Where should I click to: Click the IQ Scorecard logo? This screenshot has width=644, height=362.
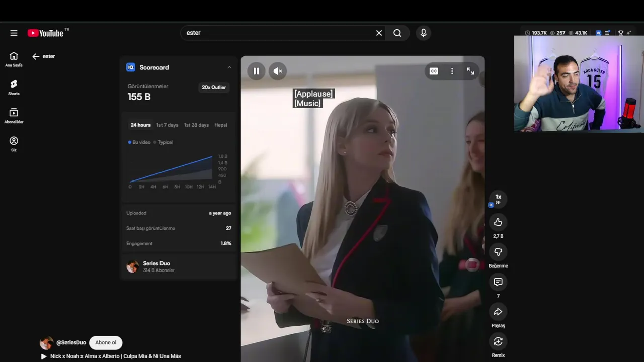click(131, 67)
